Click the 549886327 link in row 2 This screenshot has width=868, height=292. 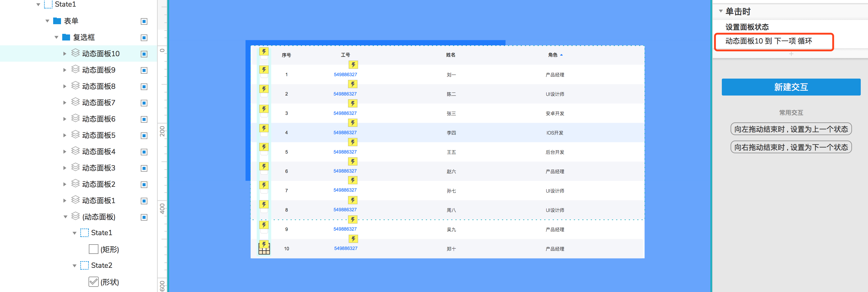click(345, 94)
